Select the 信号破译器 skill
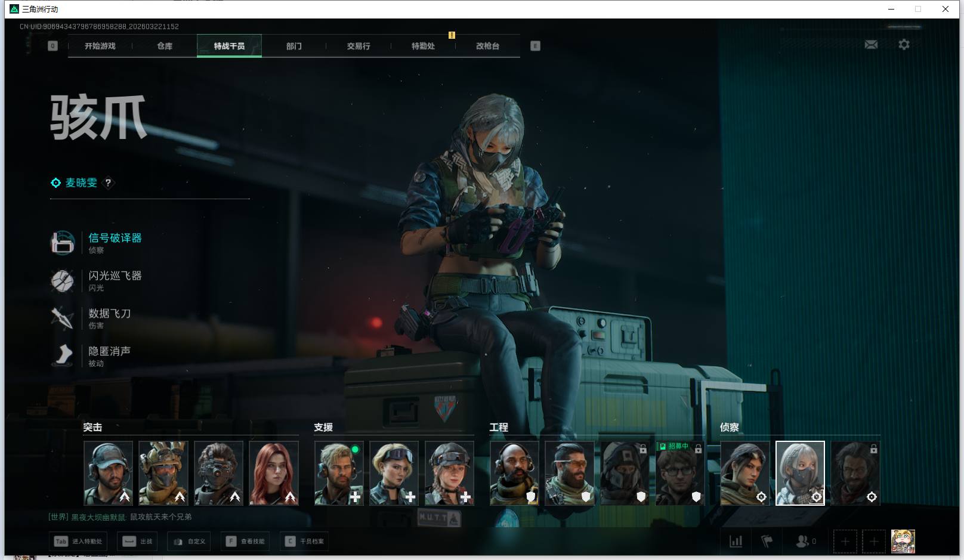The image size is (964, 560). coord(97,243)
